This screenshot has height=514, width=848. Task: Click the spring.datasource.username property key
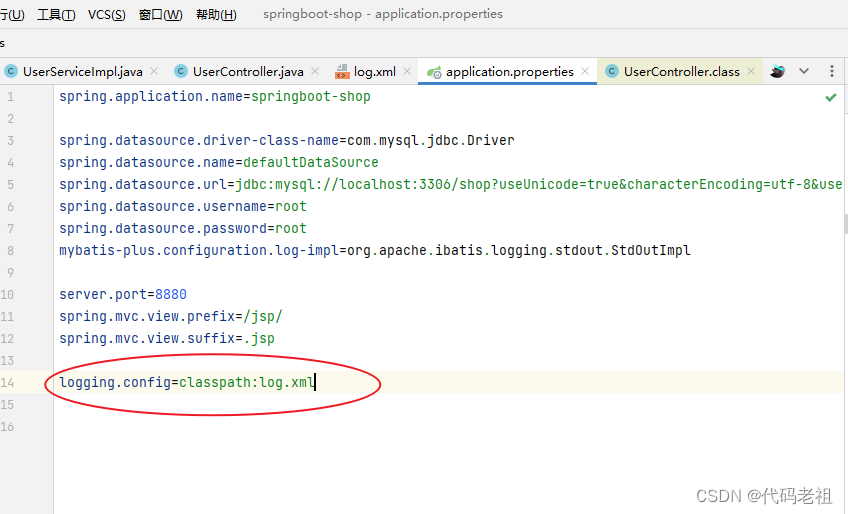click(163, 206)
